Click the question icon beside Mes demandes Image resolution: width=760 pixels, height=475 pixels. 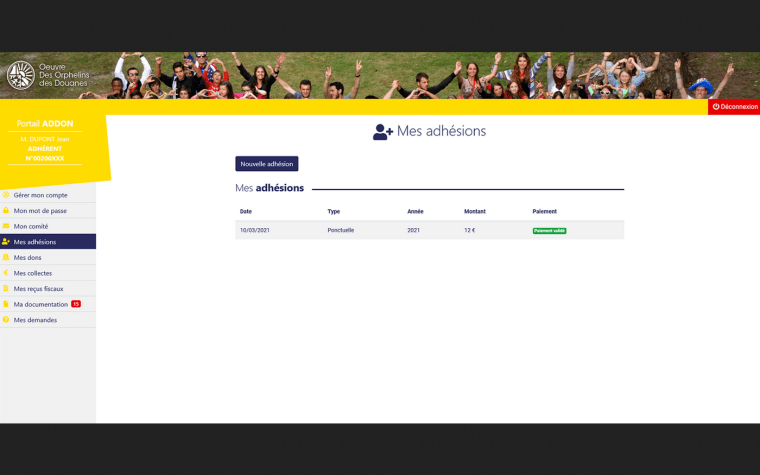tap(6, 320)
